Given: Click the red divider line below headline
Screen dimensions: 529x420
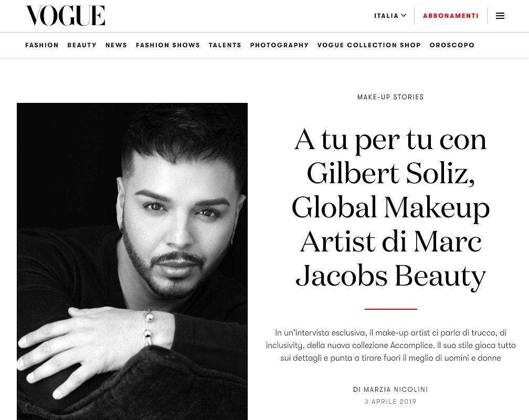Looking at the screenshot, I should 390,309.
